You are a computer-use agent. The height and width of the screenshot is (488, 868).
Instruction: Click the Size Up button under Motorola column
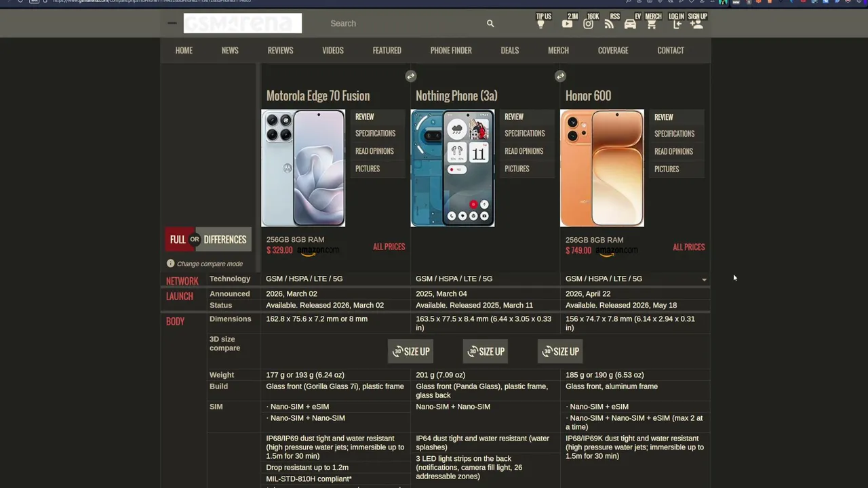pyautogui.click(x=410, y=351)
